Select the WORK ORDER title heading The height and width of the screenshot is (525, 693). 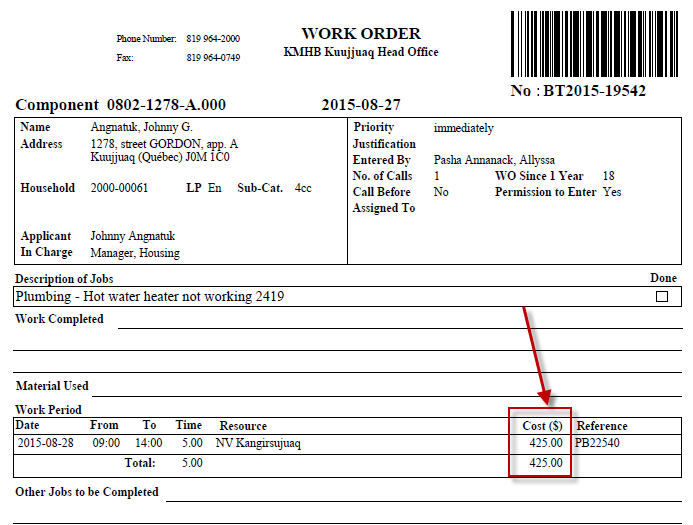[x=361, y=34]
